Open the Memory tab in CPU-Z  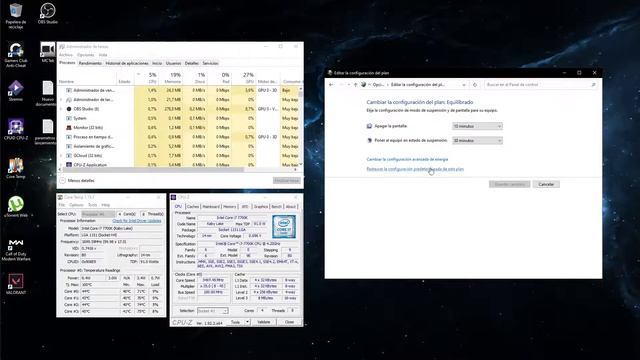229,207
